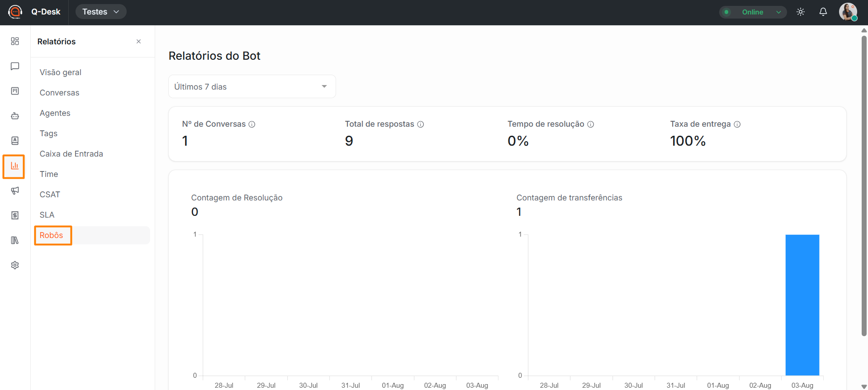
Task: Close the Relatórios side panel
Action: 139,42
